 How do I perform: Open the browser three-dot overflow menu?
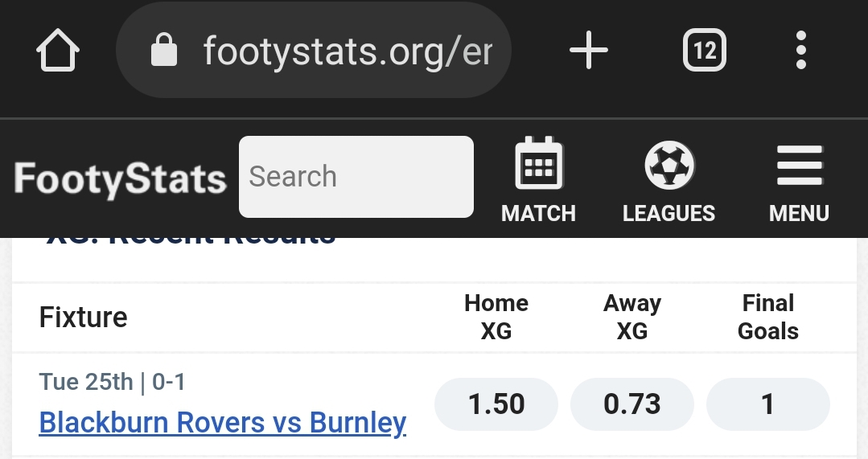800,51
